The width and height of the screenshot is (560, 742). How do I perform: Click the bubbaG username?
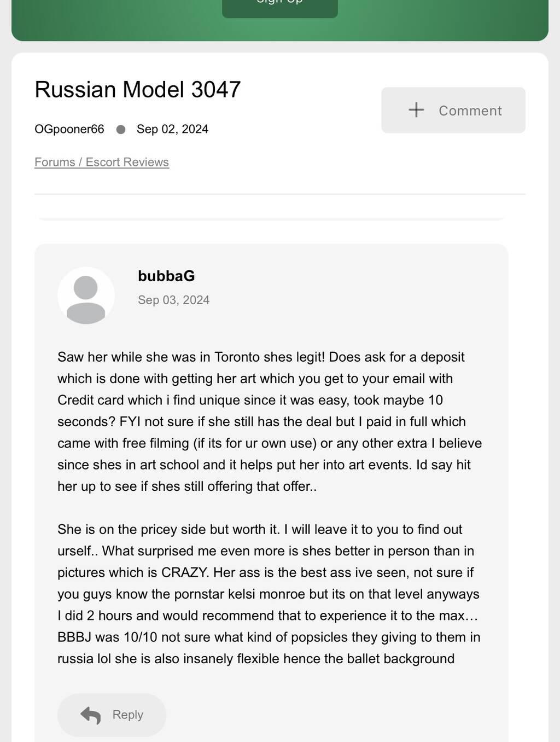coord(166,276)
